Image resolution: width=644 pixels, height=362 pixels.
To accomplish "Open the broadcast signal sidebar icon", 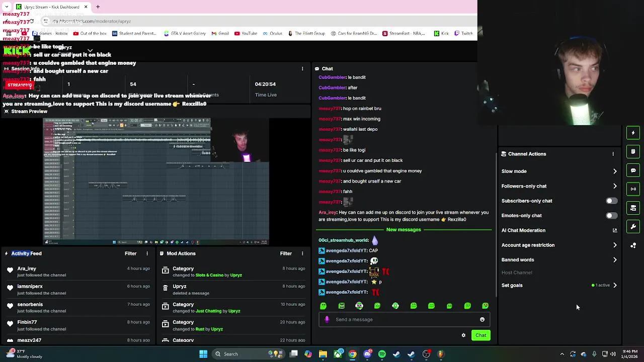I will (x=633, y=189).
